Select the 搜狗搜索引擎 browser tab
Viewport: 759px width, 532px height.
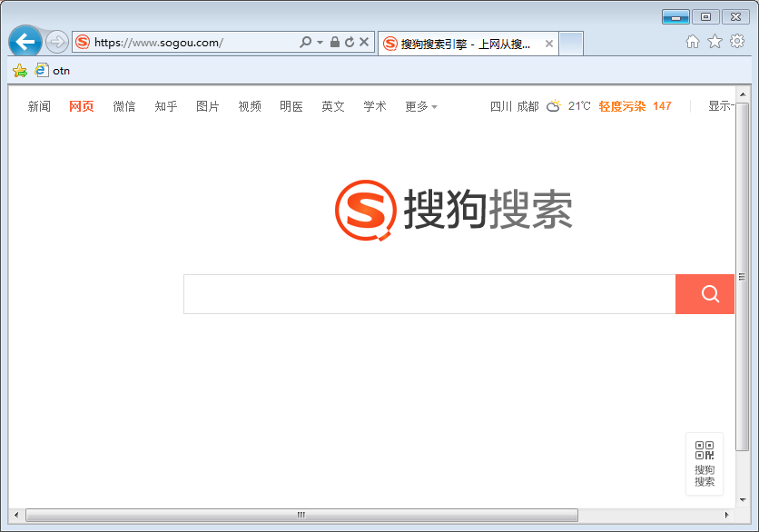(468, 44)
